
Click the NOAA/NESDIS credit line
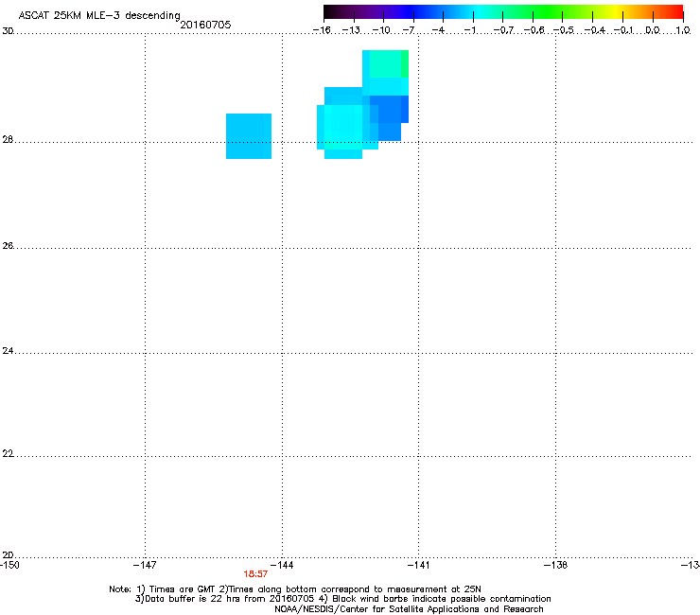pyautogui.click(x=409, y=609)
